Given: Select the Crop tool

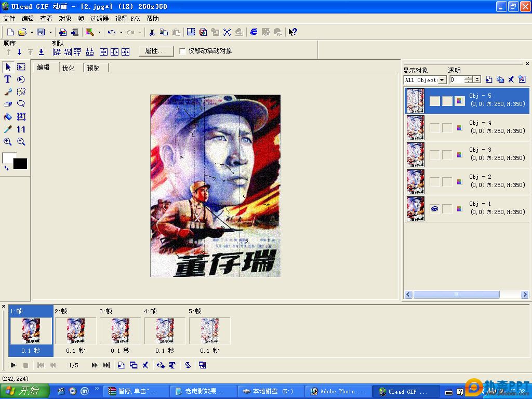Looking at the screenshot, I should pyautogui.click(x=21, y=117).
